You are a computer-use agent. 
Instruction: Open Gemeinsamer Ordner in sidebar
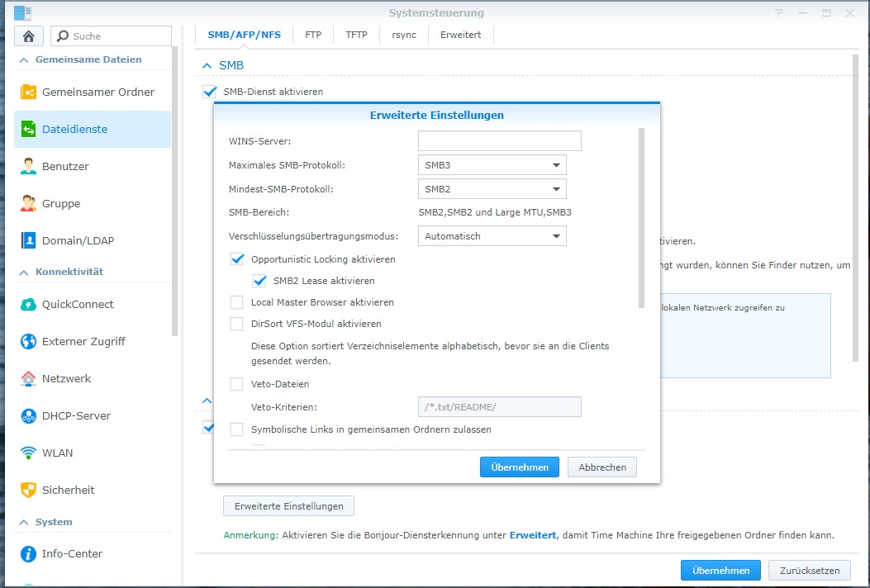coord(92,92)
